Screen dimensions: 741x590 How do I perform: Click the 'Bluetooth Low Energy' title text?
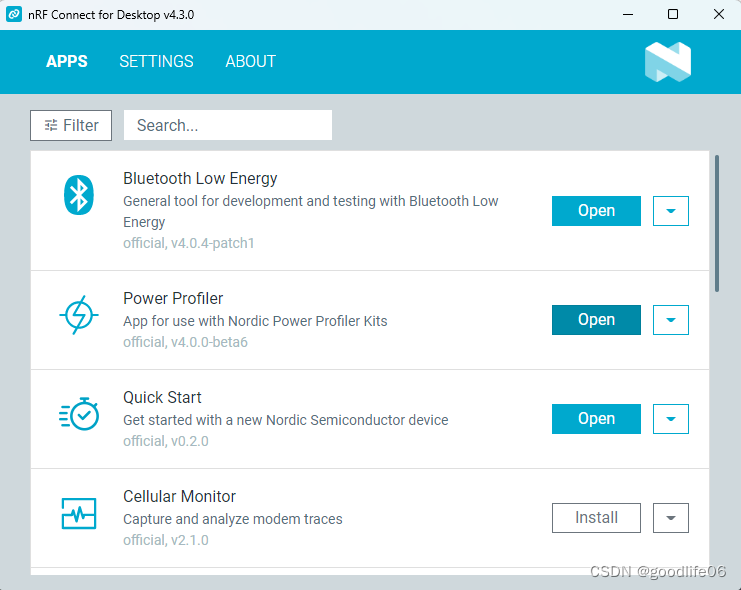[200, 179]
